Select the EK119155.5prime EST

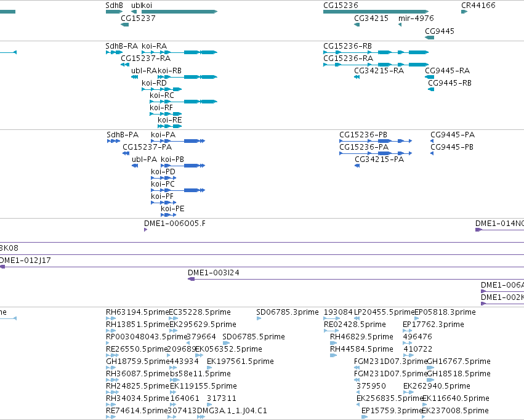174,393
